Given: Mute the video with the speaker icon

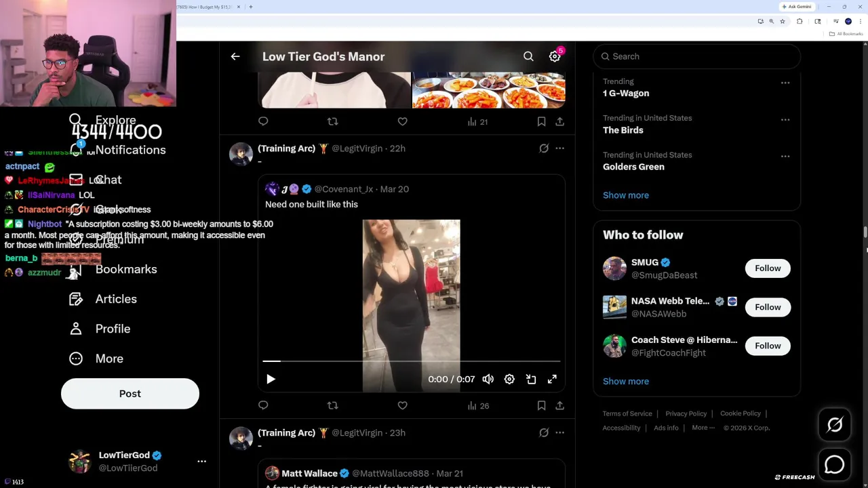Looking at the screenshot, I should (488, 380).
